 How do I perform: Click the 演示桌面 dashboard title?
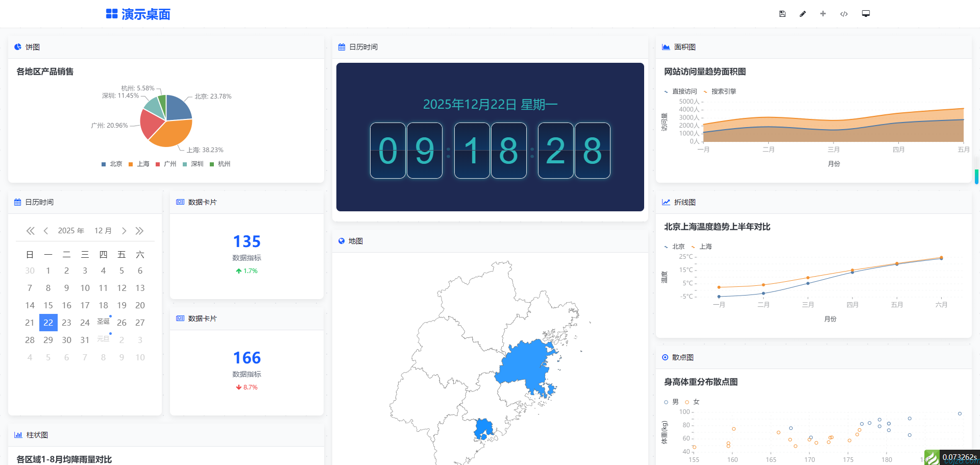click(145, 14)
